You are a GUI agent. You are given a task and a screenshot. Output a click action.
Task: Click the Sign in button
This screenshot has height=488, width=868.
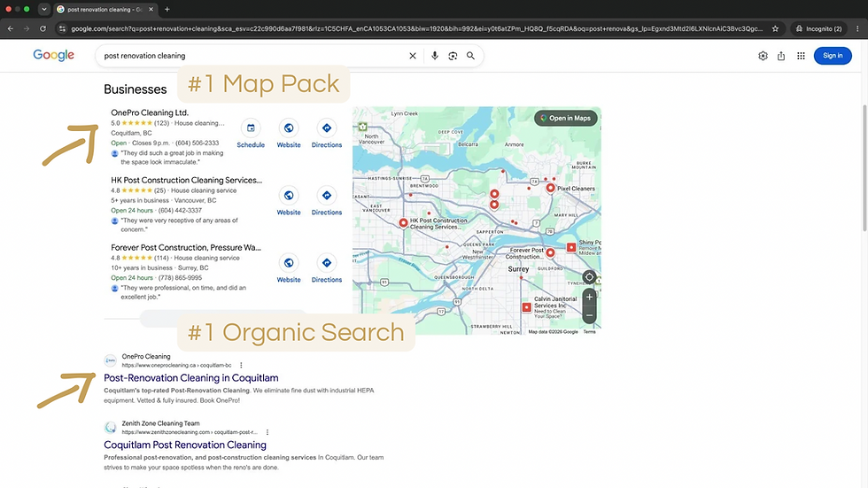pyautogui.click(x=833, y=55)
